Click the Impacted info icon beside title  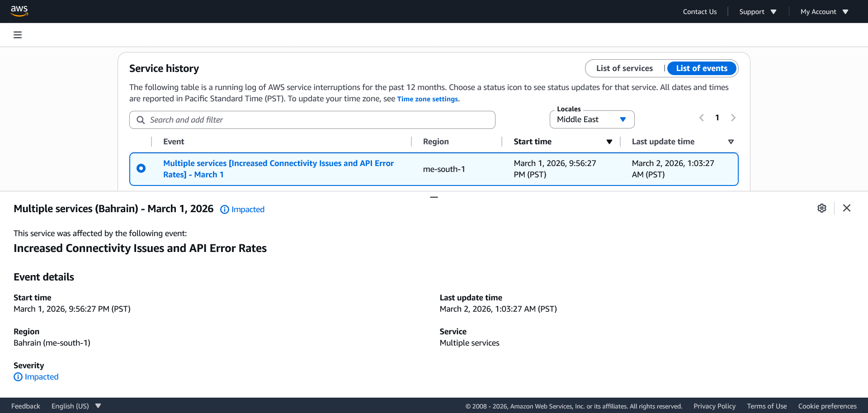coord(225,209)
